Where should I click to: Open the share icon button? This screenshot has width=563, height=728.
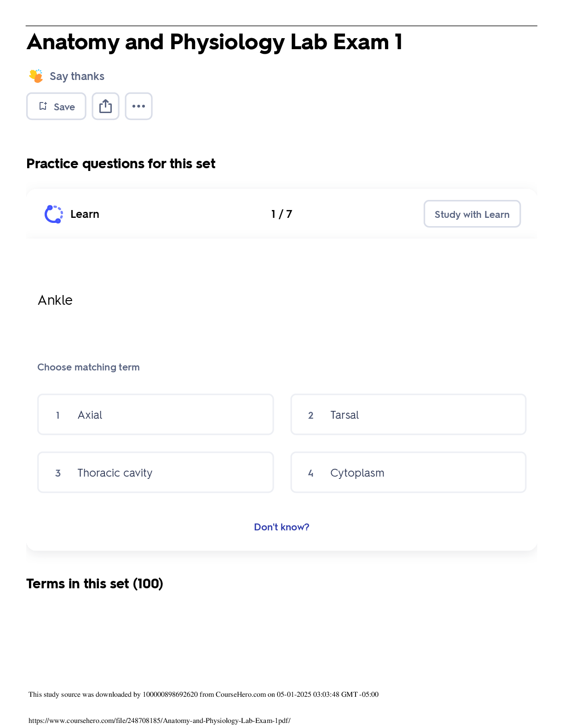[105, 107]
